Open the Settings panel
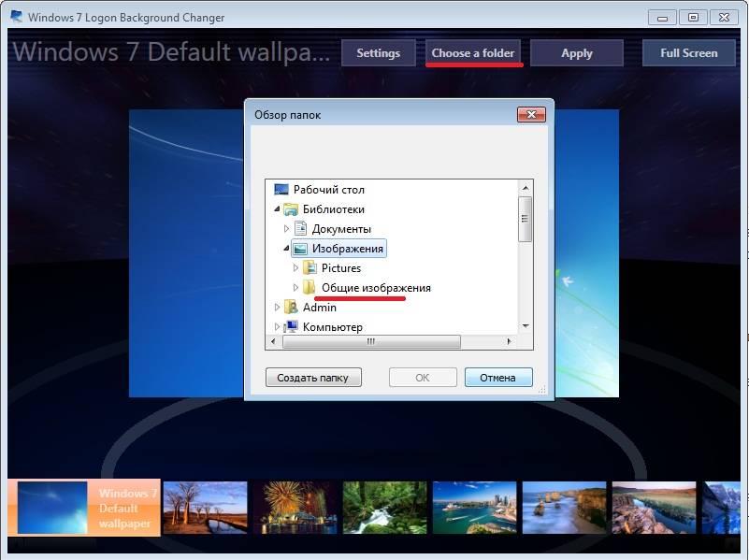The image size is (749, 560). [x=379, y=53]
